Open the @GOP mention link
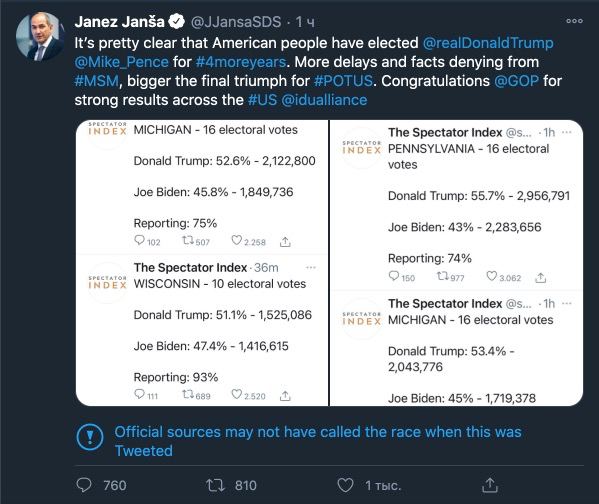This screenshot has height=504, width=599. [516, 81]
